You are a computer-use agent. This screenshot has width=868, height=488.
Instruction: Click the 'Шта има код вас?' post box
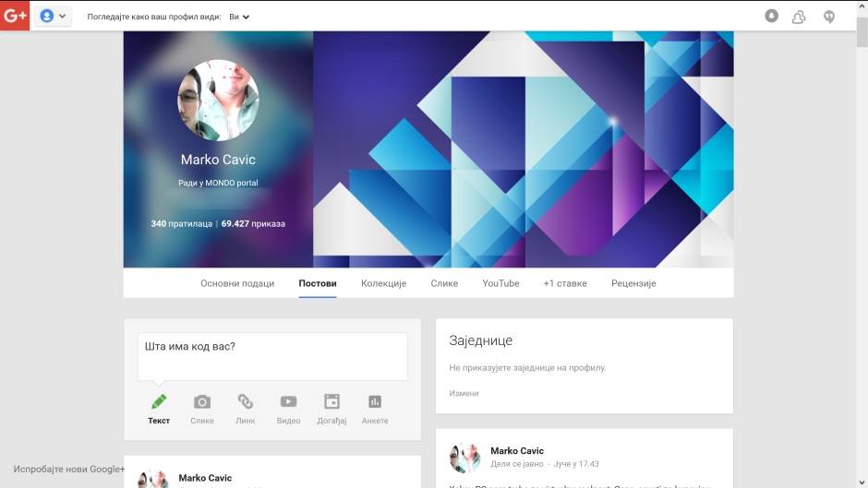[x=272, y=356]
